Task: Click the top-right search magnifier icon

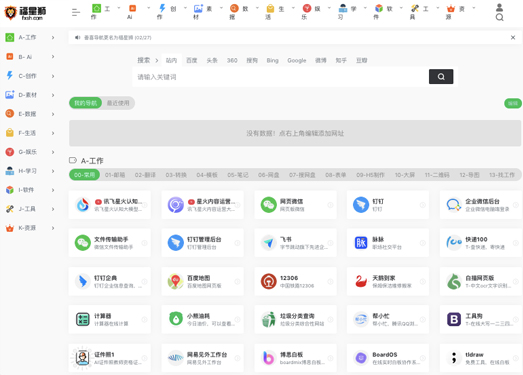Action: pyautogui.click(x=499, y=17)
